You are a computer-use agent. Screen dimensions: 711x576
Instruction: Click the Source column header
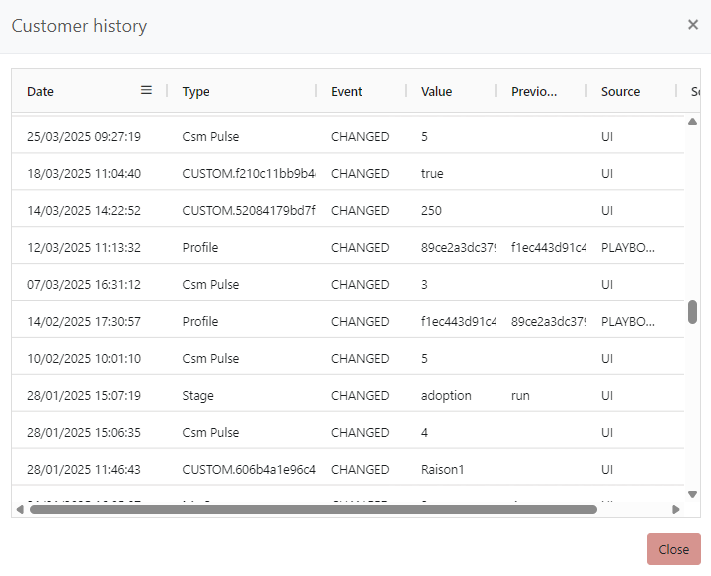tap(620, 91)
